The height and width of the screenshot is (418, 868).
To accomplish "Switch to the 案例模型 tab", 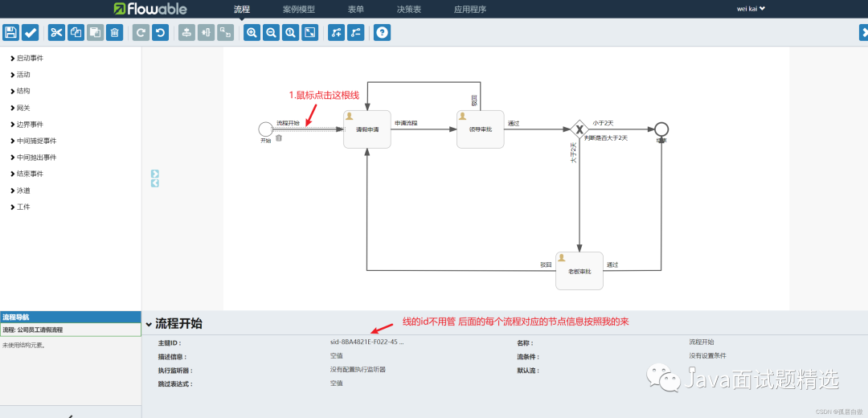I will (298, 10).
